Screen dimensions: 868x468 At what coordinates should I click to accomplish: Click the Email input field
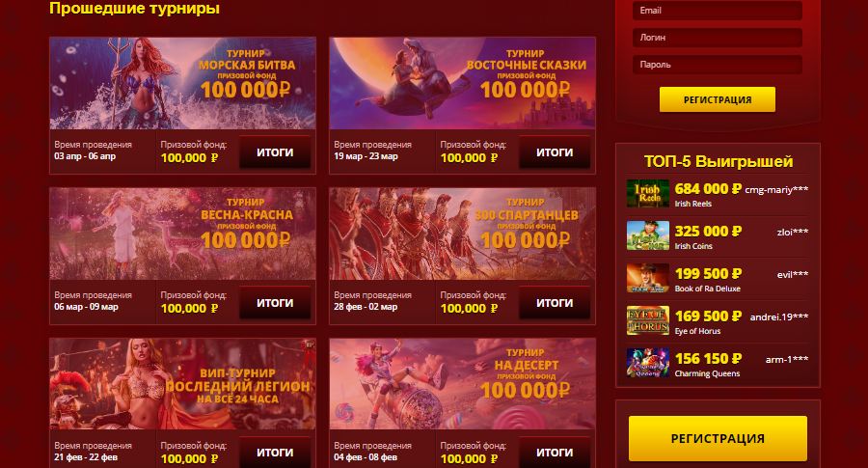(718, 11)
